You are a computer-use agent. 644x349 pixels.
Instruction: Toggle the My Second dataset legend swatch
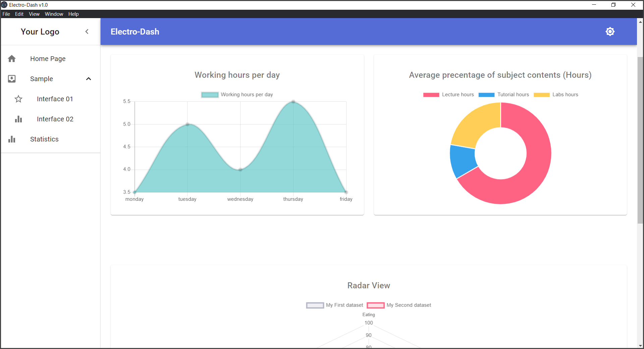point(375,305)
